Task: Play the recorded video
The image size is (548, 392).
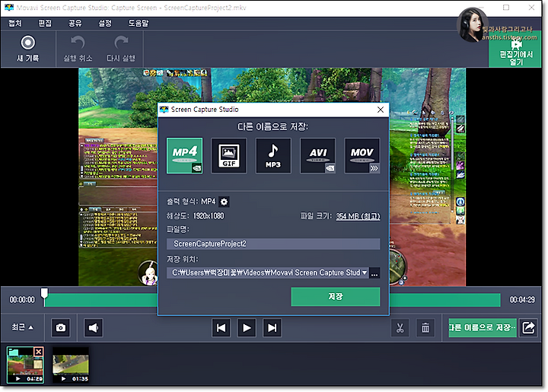Action: click(247, 328)
